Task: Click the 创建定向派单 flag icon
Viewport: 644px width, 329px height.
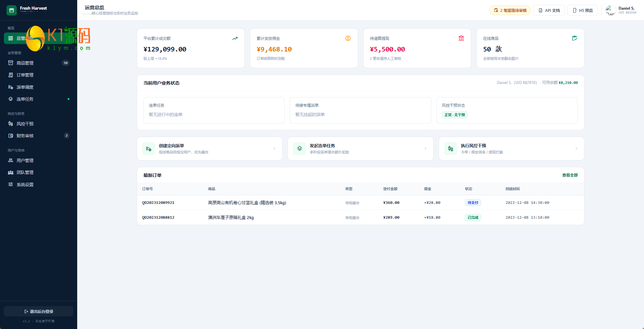Action: point(149,149)
